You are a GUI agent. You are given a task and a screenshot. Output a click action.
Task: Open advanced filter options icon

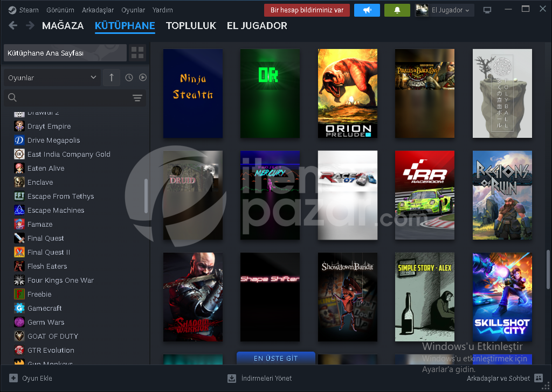click(137, 98)
